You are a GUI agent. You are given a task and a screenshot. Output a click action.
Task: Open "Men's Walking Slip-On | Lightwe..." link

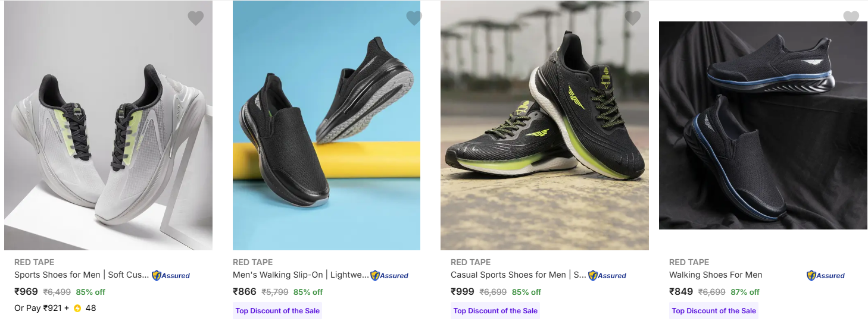tap(301, 275)
